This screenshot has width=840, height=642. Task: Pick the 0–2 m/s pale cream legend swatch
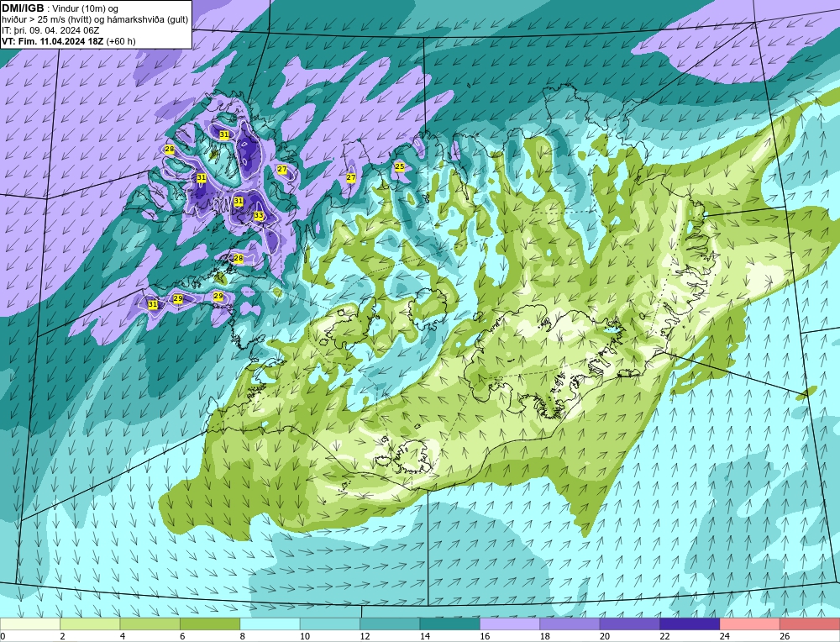pyautogui.click(x=30, y=624)
